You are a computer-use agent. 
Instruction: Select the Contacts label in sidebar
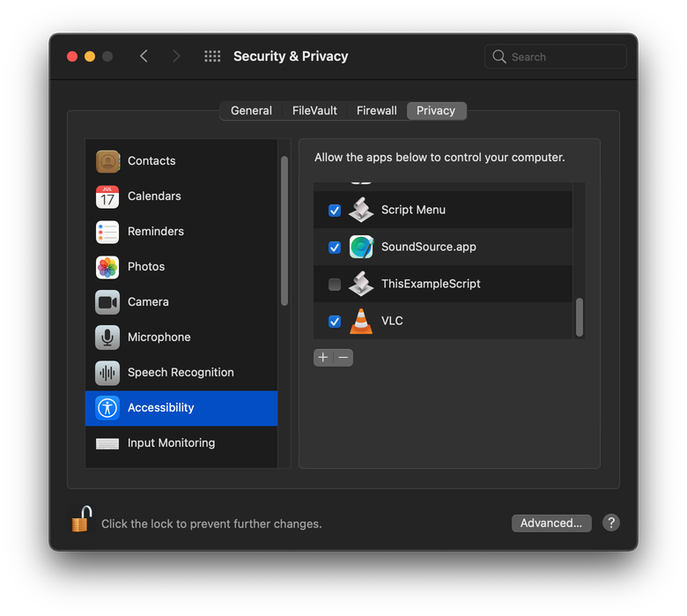[x=151, y=161]
